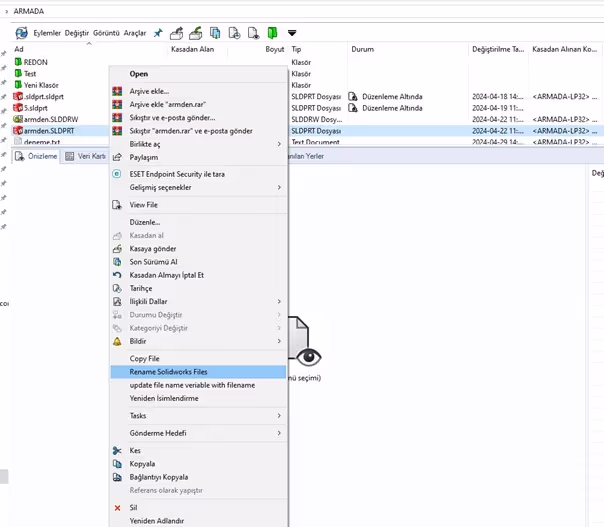Click the file History toolbar icon
Image resolution: width=604 pixels, height=527 pixels.
(x=234, y=33)
